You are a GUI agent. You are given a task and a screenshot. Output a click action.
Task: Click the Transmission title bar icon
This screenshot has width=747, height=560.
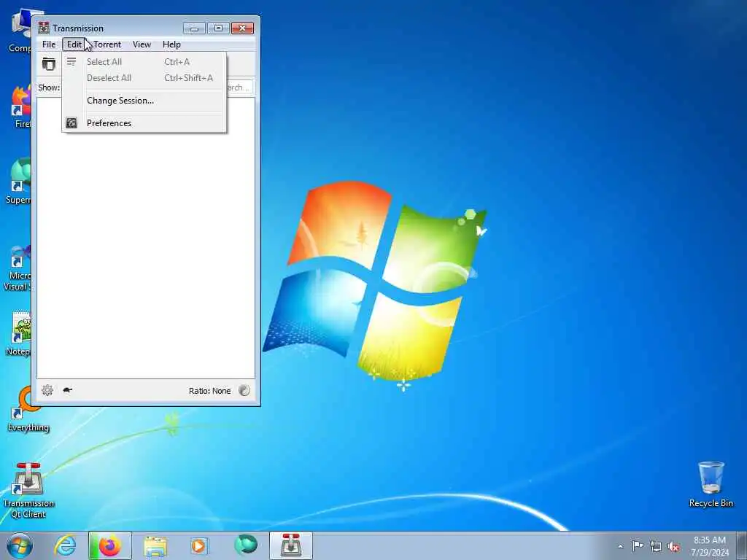pyautogui.click(x=44, y=28)
